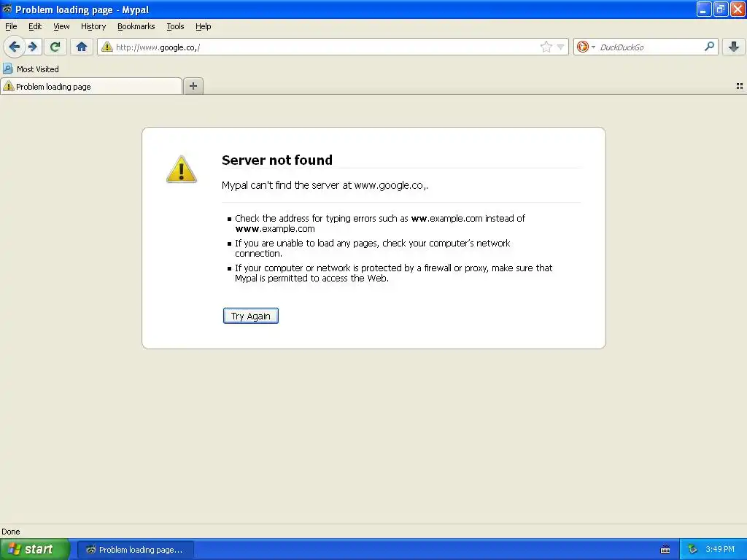The image size is (747, 560).
Task: Open the Tools menu
Action: 175,26
